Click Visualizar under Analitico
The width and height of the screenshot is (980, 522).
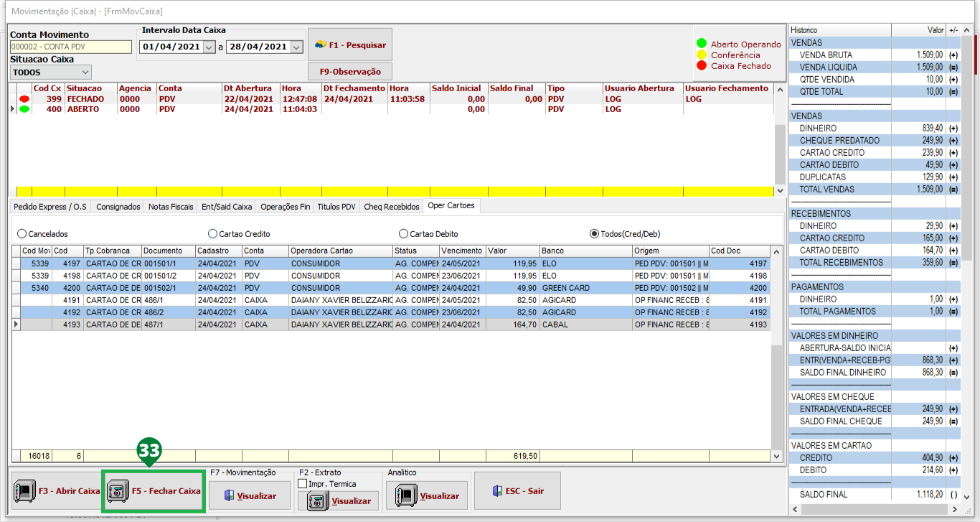(x=428, y=495)
